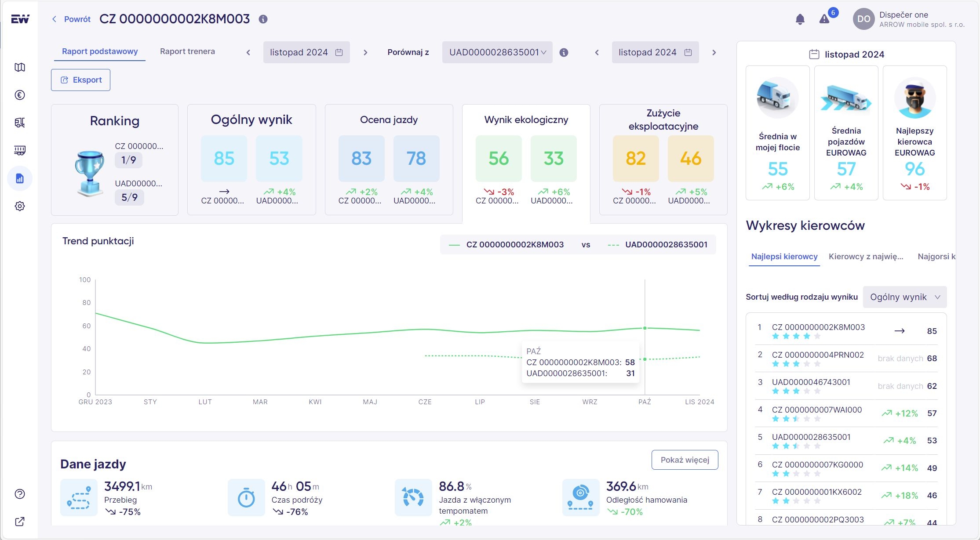Image resolution: width=980 pixels, height=540 pixels.
Task: Click Powrót back link
Action: click(71, 19)
